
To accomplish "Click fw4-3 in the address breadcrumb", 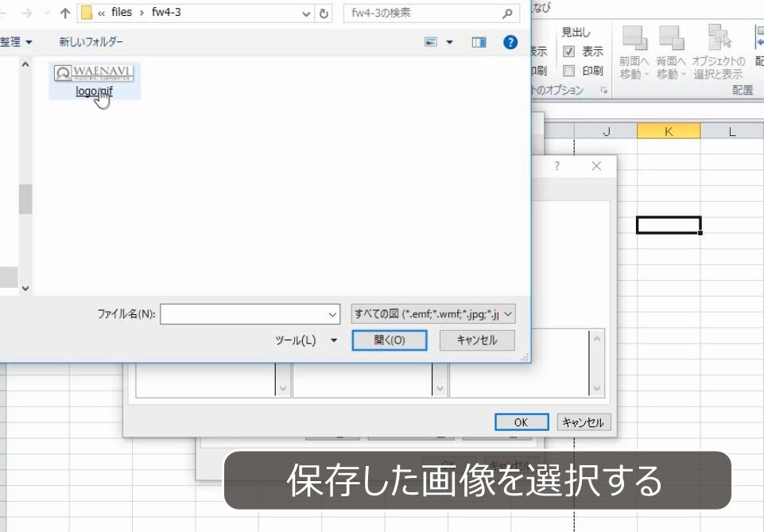I will tap(166, 12).
